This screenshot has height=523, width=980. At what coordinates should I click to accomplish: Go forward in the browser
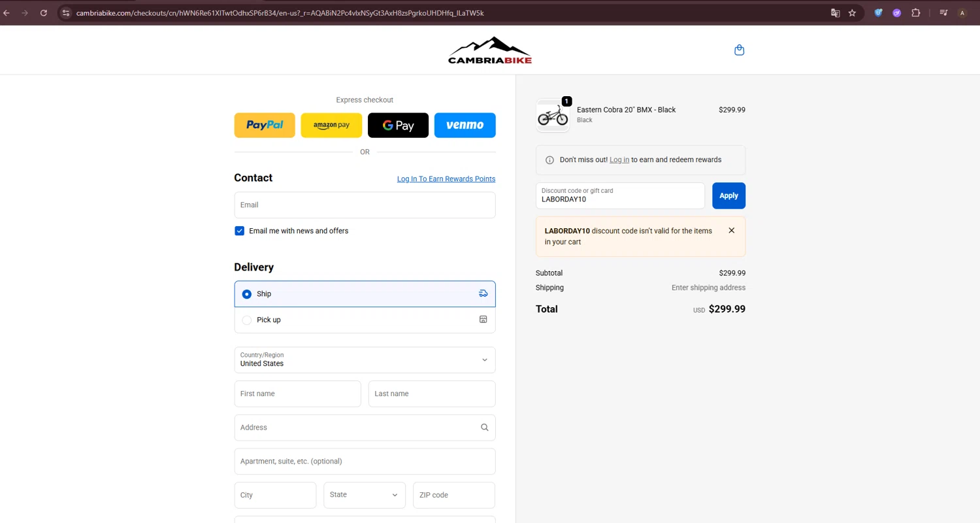(25, 12)
